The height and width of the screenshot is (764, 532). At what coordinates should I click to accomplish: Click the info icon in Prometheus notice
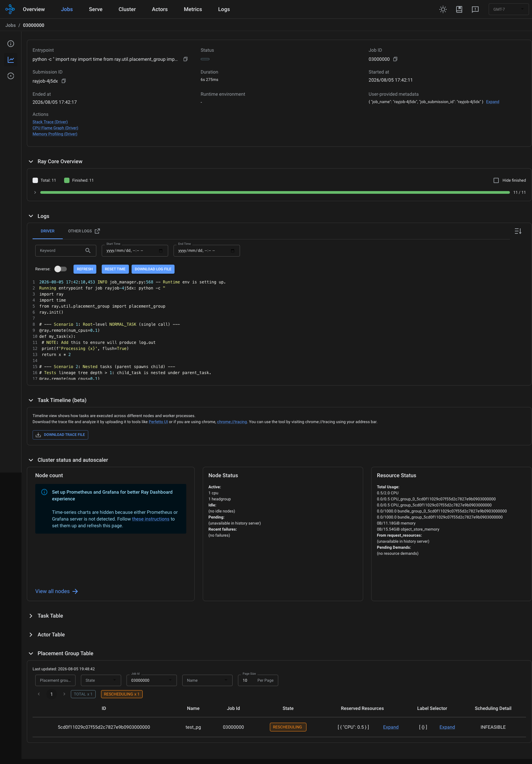pyautogui.click(x=44, y=492)
